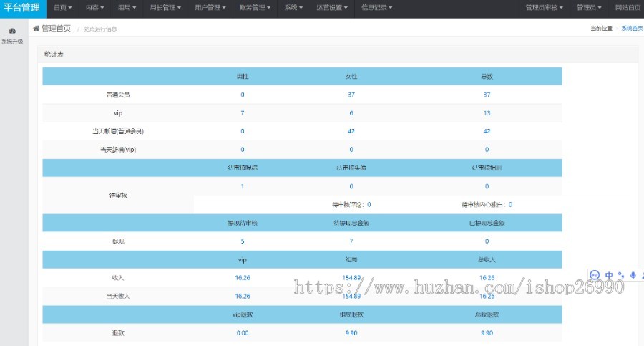Open the 内容 dropdown menu
Screen dimensions: 644x346
pos(95,7)
